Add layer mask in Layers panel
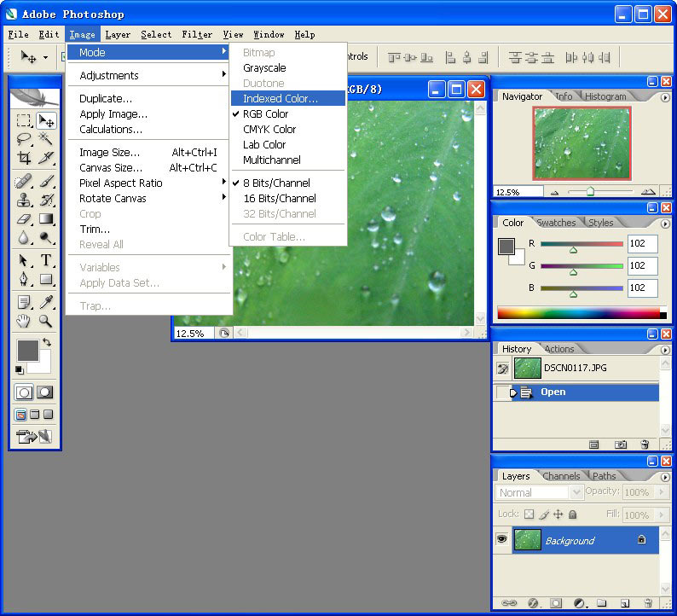The height and width of the screenshot is (616, 677). (x=556, y=603)
